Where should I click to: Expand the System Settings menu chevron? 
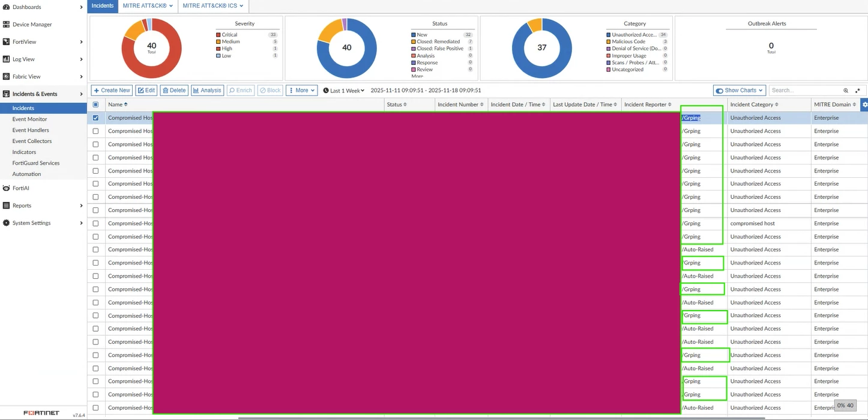click(81, 223)
